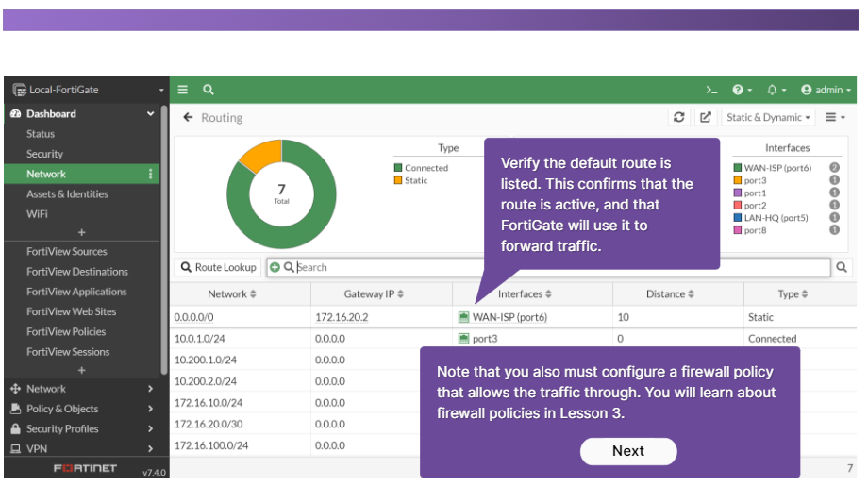Screen dimensions: 868x486
Task: Expand Security Profiles menu
Action: (82, 429)
